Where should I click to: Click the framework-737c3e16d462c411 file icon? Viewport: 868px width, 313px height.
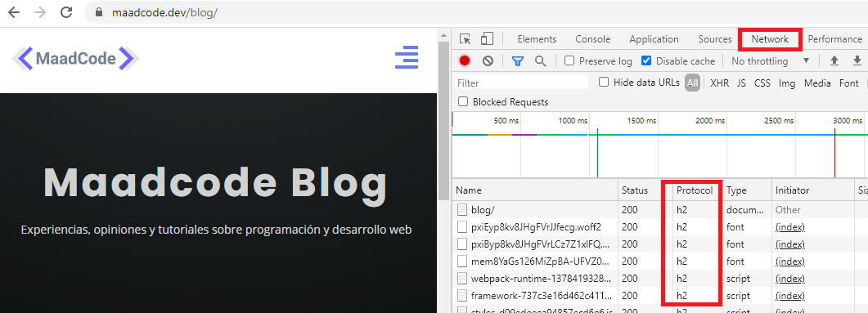[x=461, y=295]
